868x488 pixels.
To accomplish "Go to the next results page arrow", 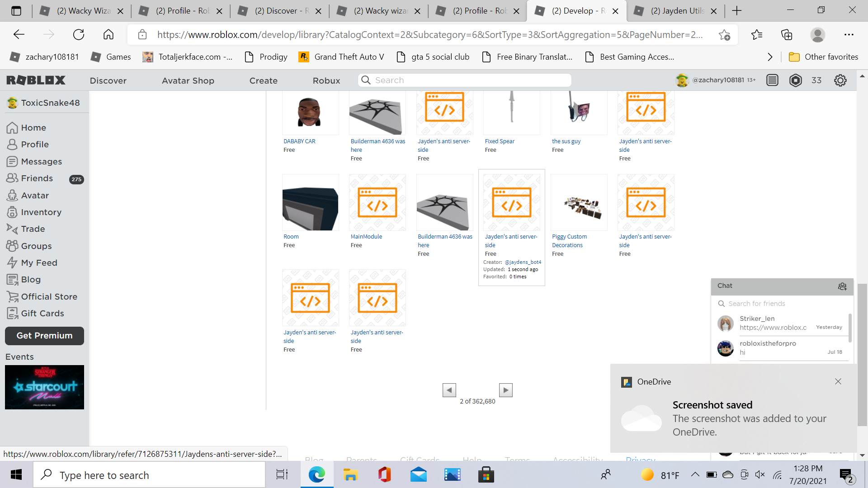I will pyautogui.click(x=506, y=390).
